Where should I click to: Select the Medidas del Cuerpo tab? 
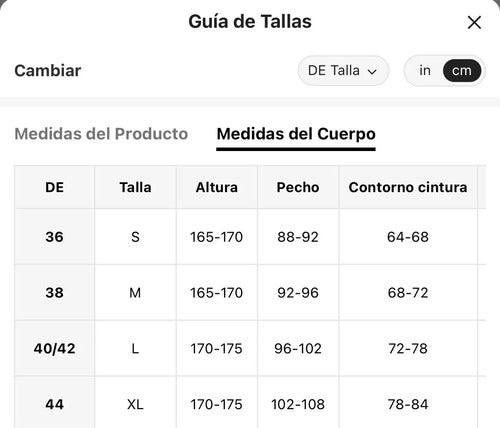(x=296, y=134)
